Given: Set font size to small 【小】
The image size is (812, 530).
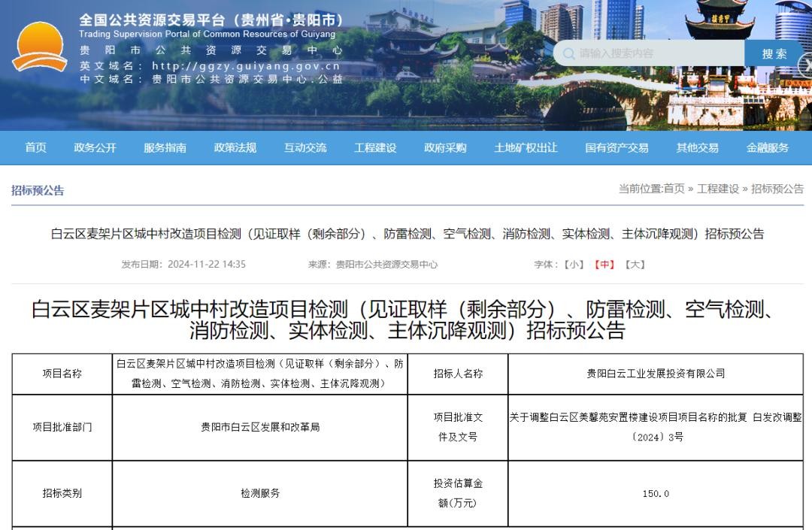Looking at the screenshot, I should (x=574, y=265).
